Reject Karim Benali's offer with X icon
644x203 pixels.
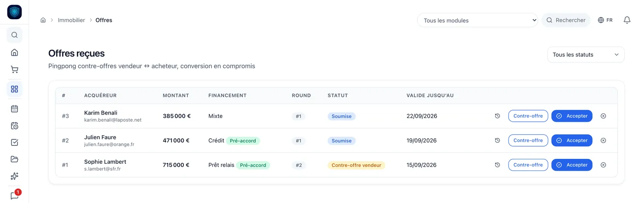[603, 116]
